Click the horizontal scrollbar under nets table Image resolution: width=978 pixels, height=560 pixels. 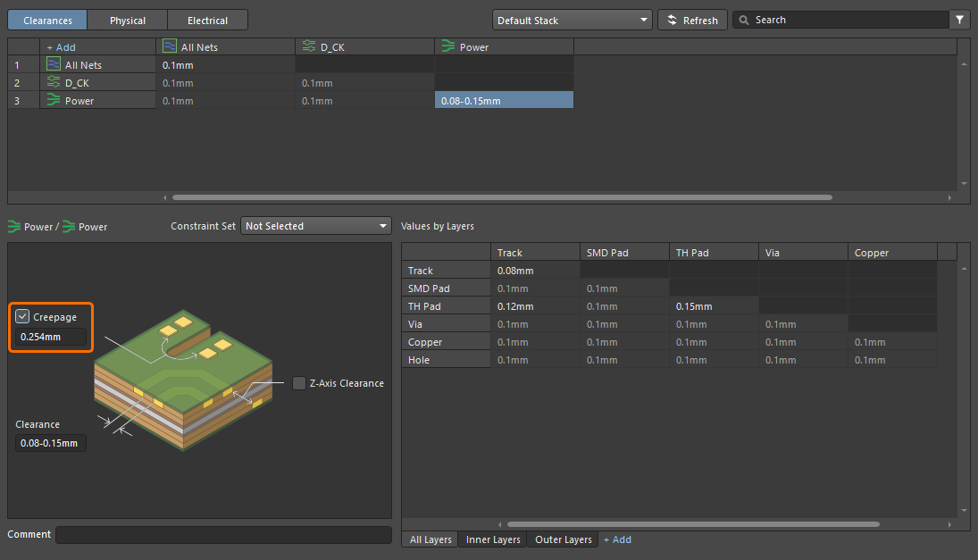click(x=500, y=197)
